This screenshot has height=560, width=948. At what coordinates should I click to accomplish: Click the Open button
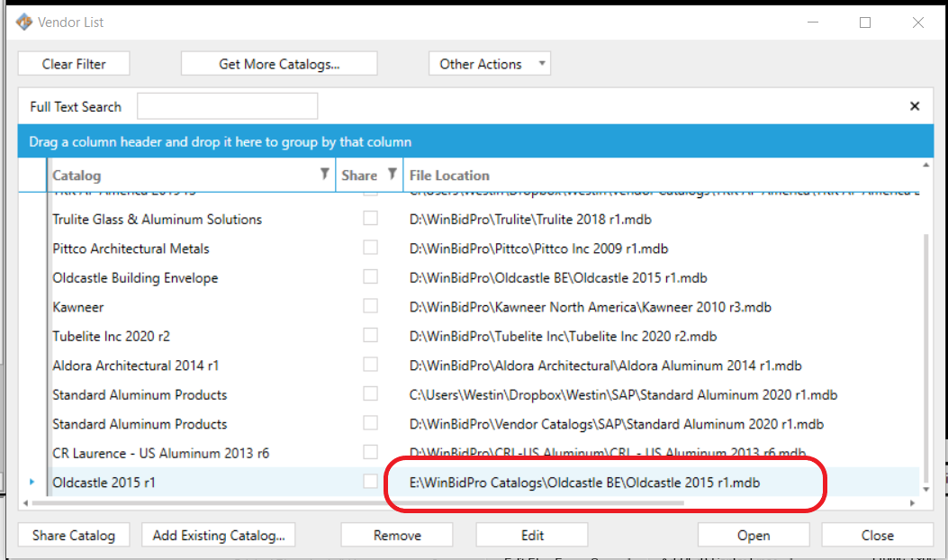pos(754,535)
